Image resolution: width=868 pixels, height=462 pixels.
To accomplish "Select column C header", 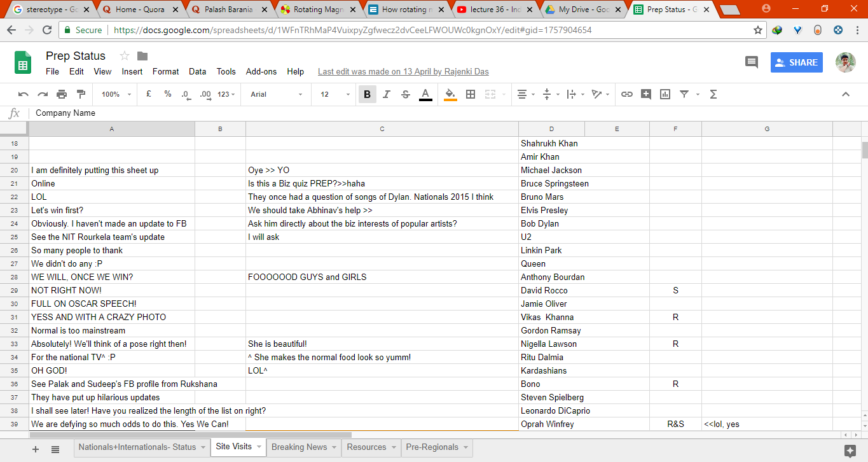I will tap(382, 129).
